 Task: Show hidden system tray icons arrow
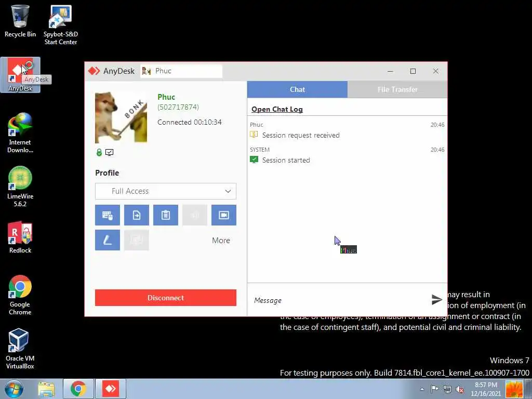click(422, 389)
